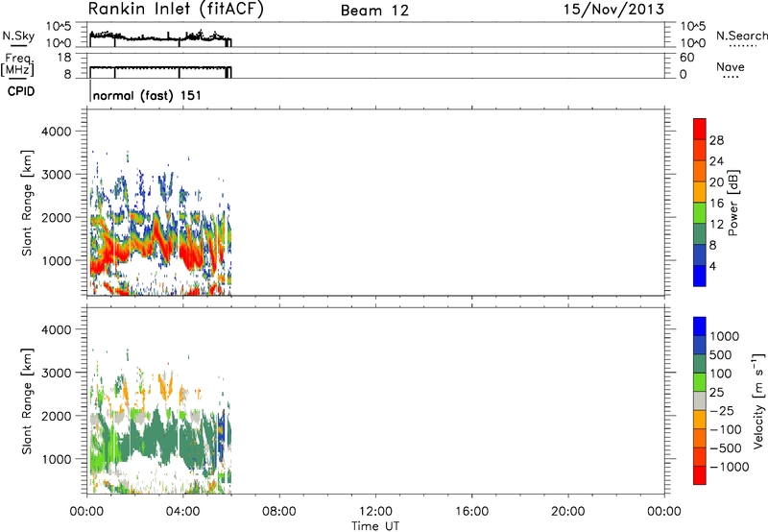This screenshot has height=532, width=768.
Task: Click the 'Freq. [MHz]' label
Action: (17, 65)
